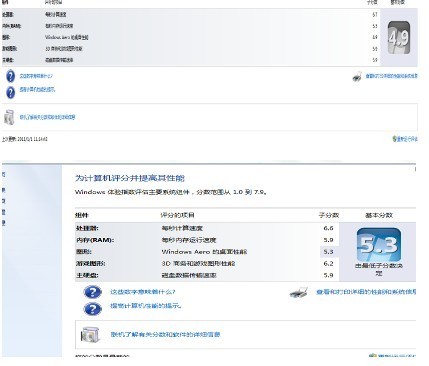429x366 pixels.
Task: Click the memory subscore 5.9 in 内存 row
Action: tap(328, 240)
